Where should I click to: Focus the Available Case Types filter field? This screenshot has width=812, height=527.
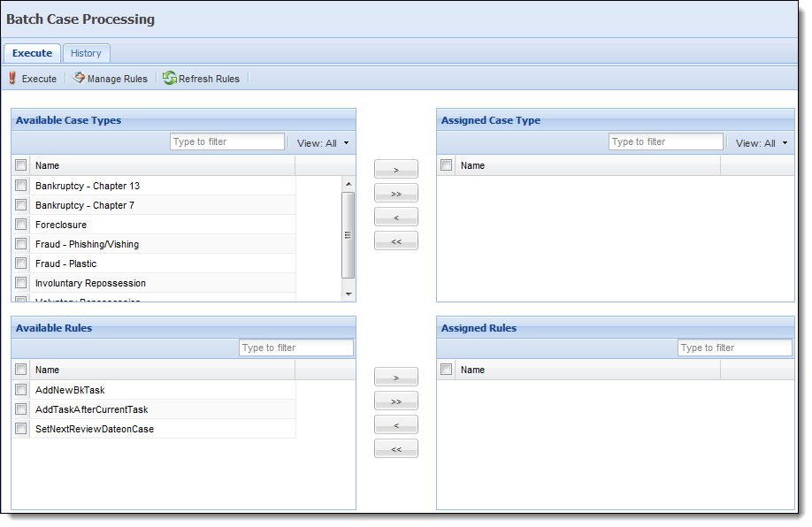pos(227,141)
